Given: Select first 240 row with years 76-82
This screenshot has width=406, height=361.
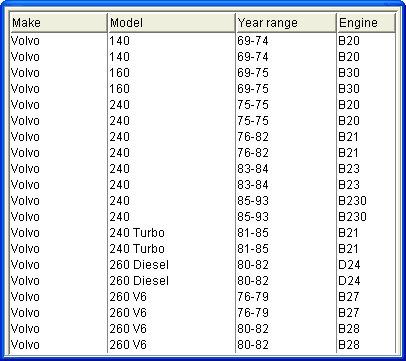Looking at the screenshot, I should tap(203, 137).
